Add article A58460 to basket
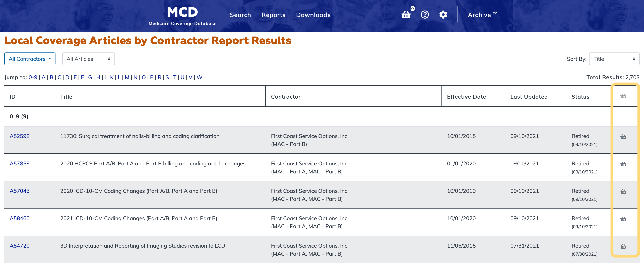Viewport: 644px width, 263px height. click(x=623, y=219)
